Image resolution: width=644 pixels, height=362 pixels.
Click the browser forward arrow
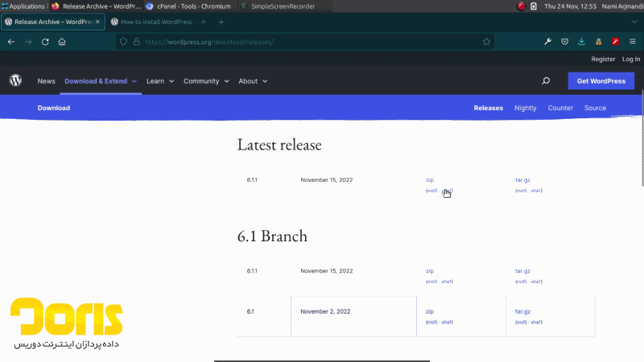28,42
